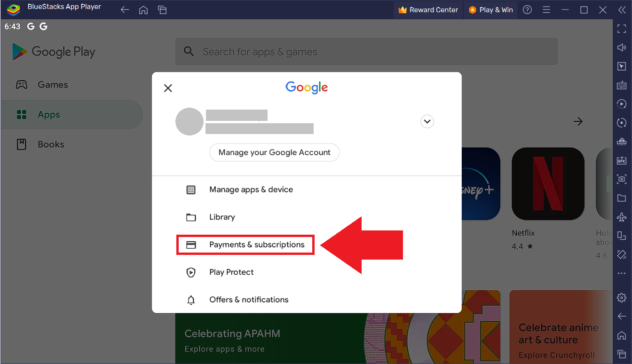Open the keyboard controls icon

pos(622,85)
